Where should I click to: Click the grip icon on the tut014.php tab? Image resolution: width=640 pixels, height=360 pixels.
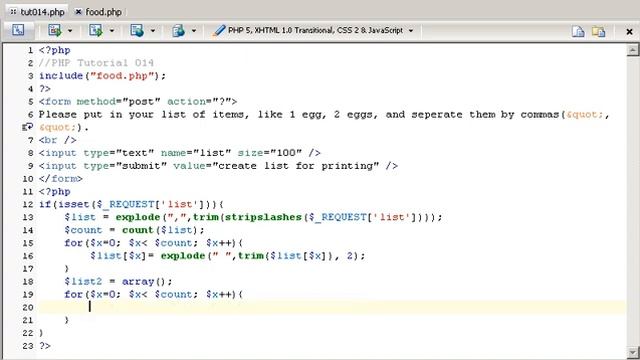tap(13, 12)
